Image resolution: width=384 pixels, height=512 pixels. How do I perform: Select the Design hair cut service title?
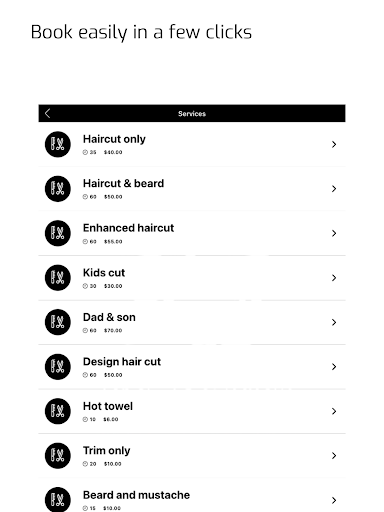coord(122,362)
